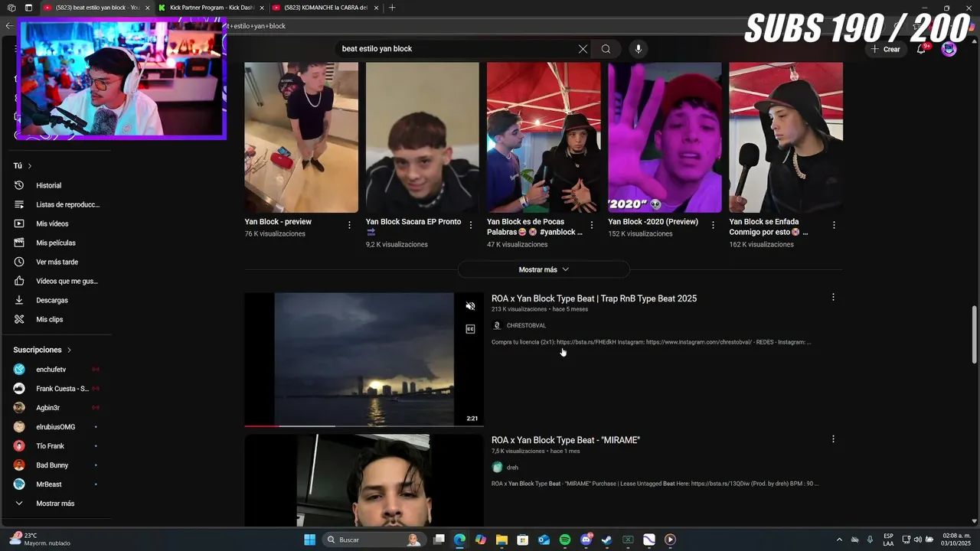Open ROA x Yan Block MIRAME video title
Image resolution: width=980 pixels, height=551 pixels.
566,440
